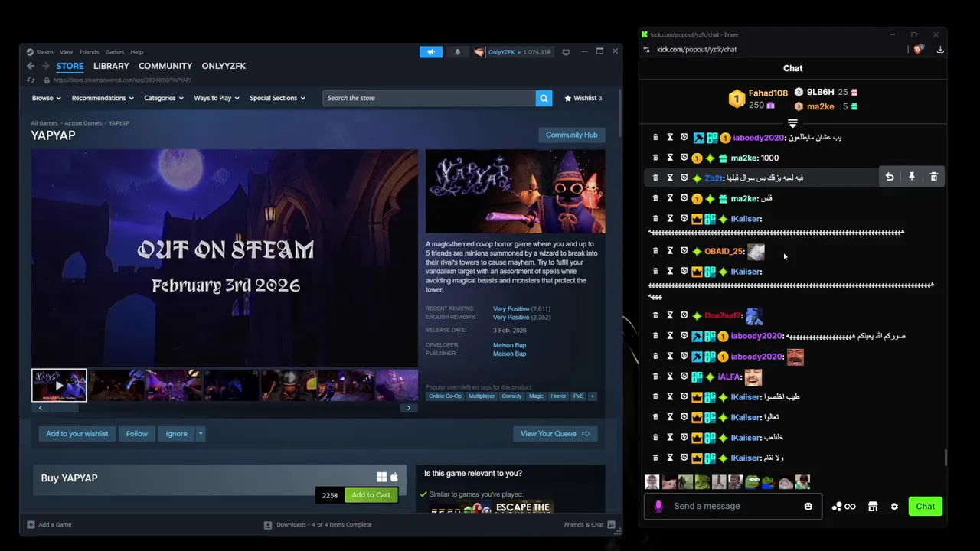Go back with Steam's back arrow
The width and height of the screenshot is (980, 551).
coord(31,66)
